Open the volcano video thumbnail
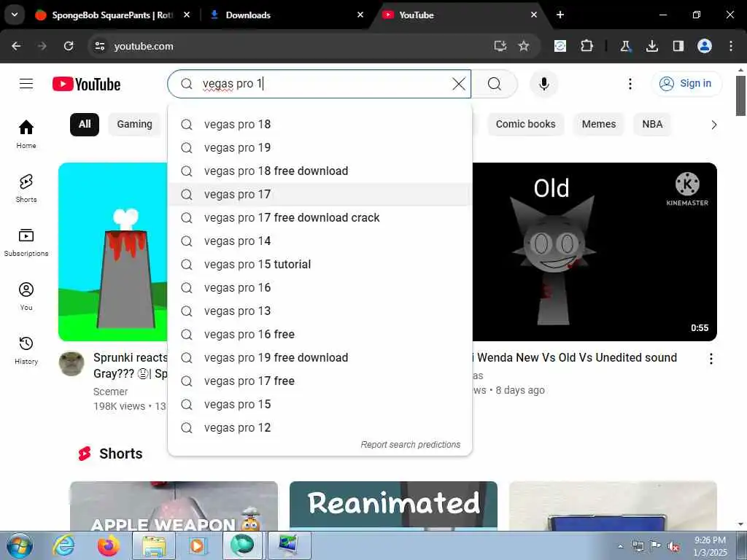Viewport: 747px width, 560px height. (113, 252)
